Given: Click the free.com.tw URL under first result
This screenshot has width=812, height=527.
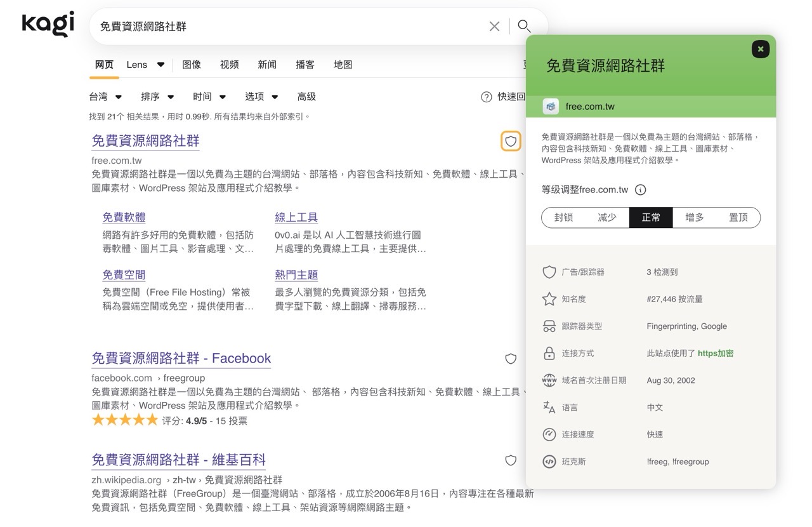Looking at the screenshot, I should [117, 161].
